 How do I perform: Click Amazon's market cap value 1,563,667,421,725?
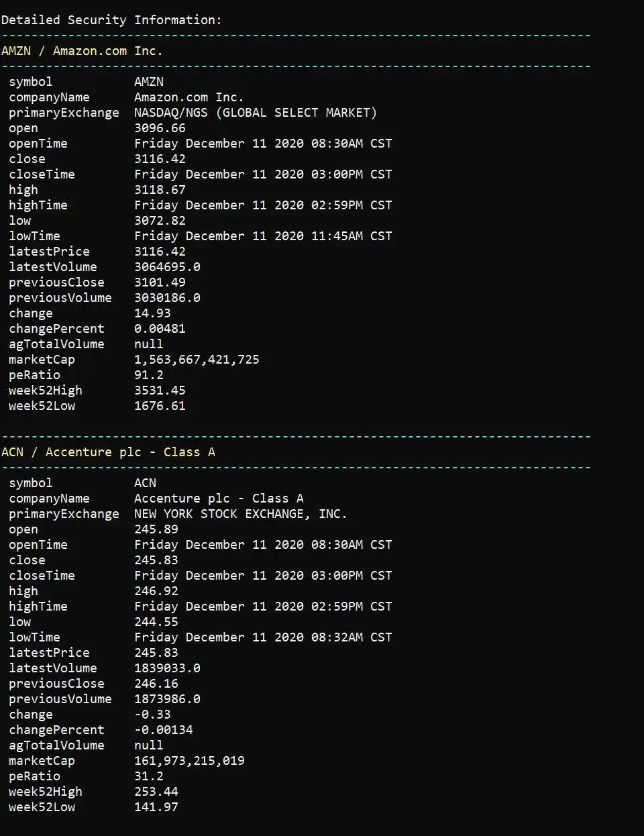pyautogui.click(x=197, y=360)
